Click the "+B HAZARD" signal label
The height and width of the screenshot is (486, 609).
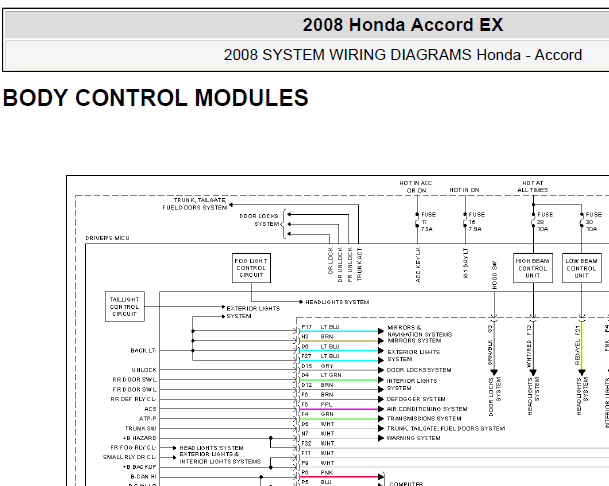pyautogui.click(x=139, y=438)
